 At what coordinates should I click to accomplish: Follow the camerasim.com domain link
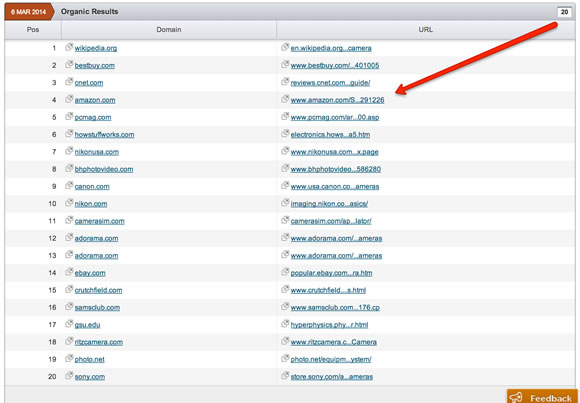[100, 221]
